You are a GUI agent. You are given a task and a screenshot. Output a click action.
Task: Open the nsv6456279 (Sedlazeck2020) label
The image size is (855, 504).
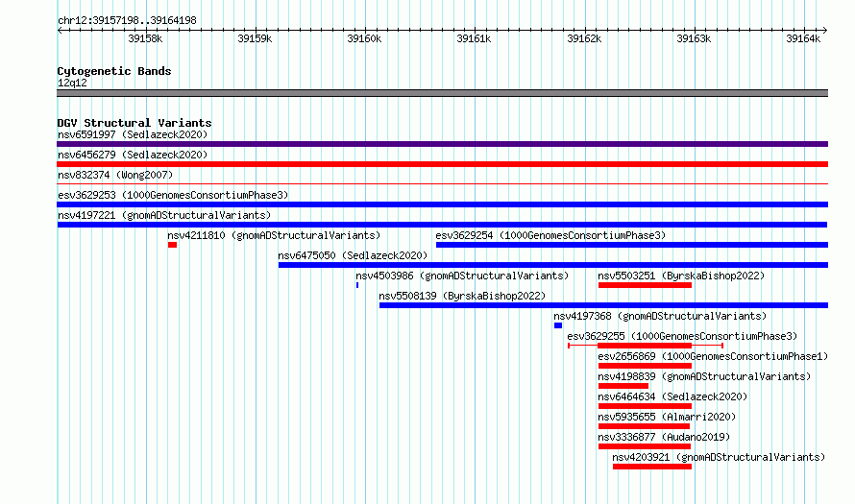pyautogui.click(x=133, y=155)
